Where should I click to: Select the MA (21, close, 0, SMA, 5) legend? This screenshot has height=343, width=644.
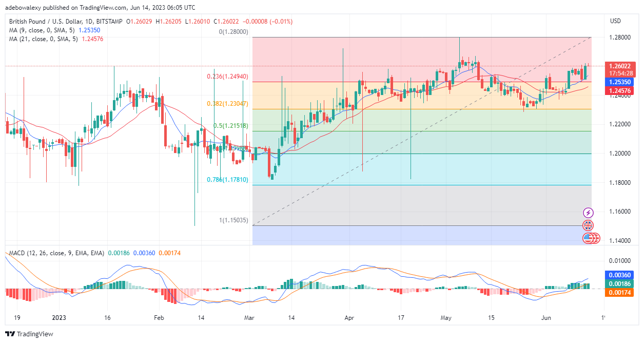44,39
